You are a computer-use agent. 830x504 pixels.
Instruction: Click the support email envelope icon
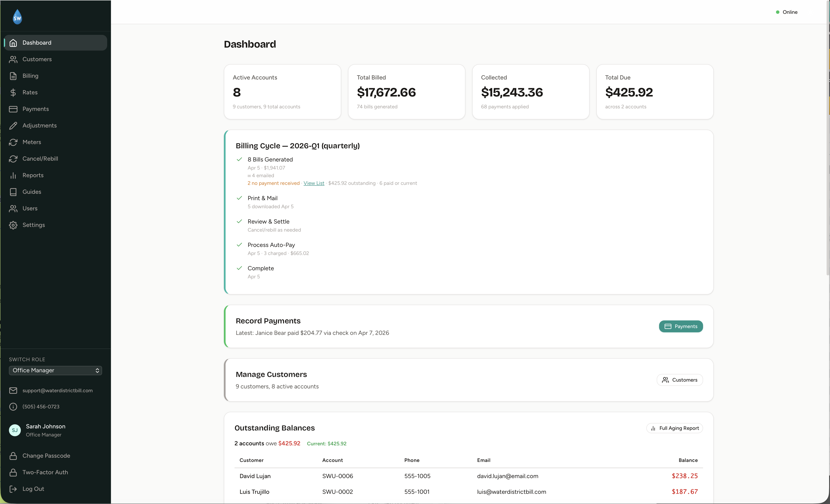[13, 391]
